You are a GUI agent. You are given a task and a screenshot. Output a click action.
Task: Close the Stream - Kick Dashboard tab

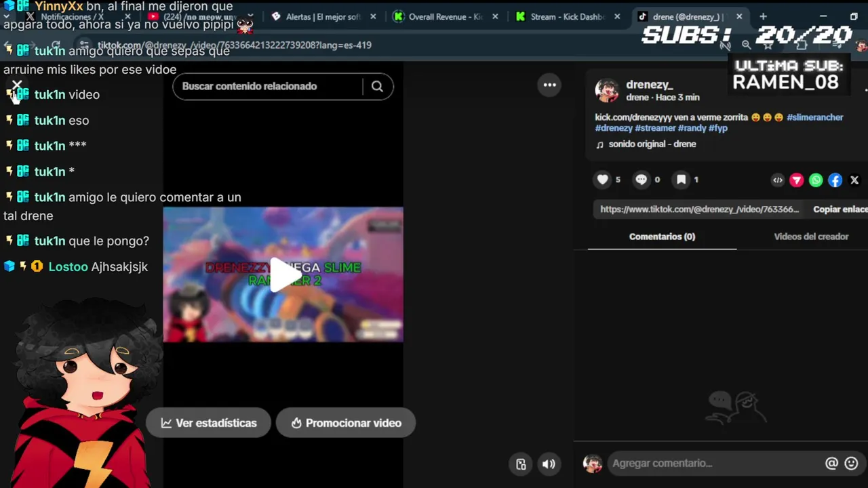tap(617, 17)
